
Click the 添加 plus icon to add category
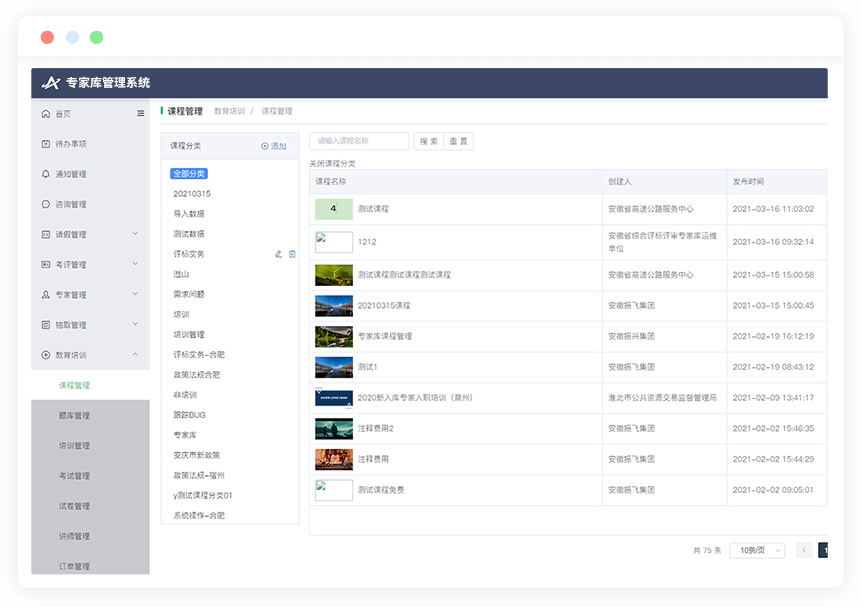[265, 146]
